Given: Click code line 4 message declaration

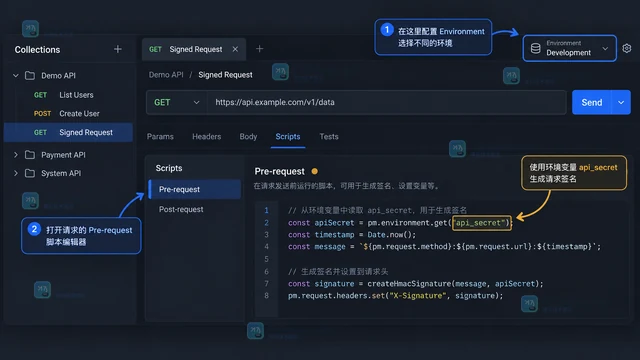Looking at the screenshot, I should pos(444,247).
